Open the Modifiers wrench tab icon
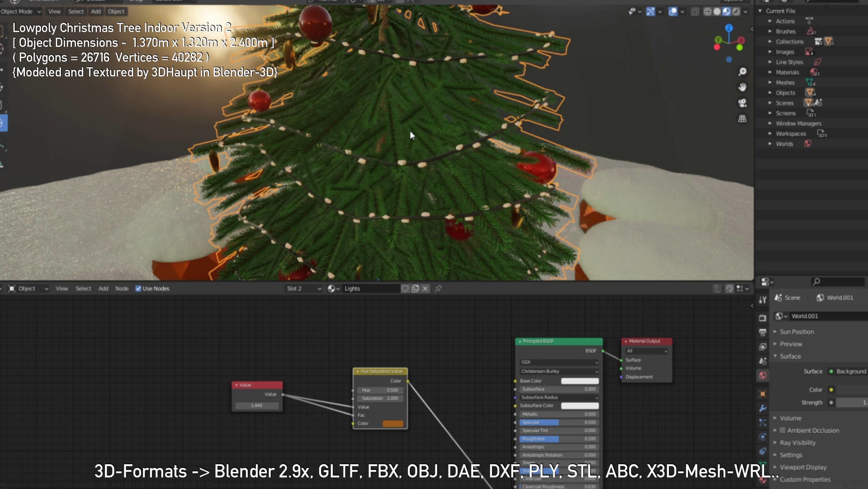Viewport: 868px width, 489px height. [763, 408]
